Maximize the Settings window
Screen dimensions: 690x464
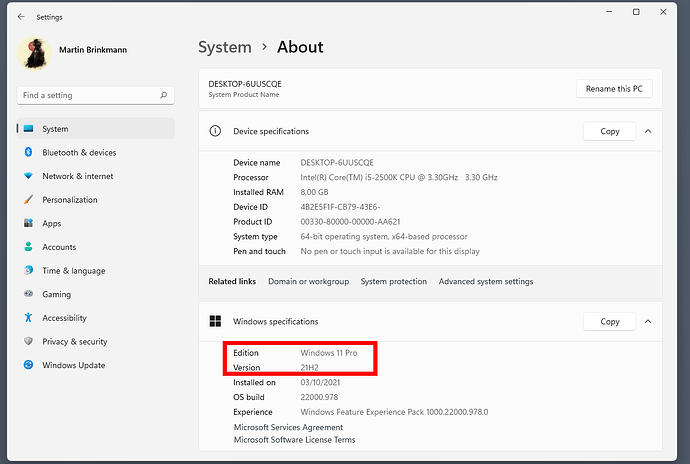[x=636, y=12]
